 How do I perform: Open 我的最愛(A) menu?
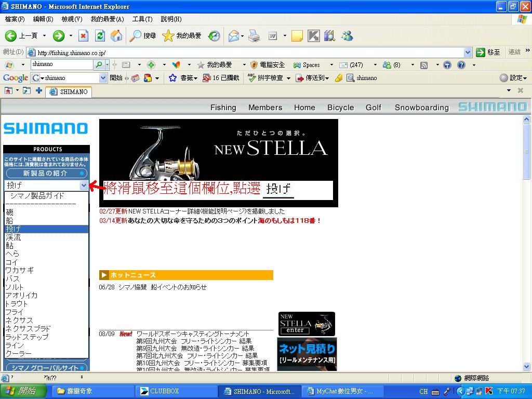point(107,19)
